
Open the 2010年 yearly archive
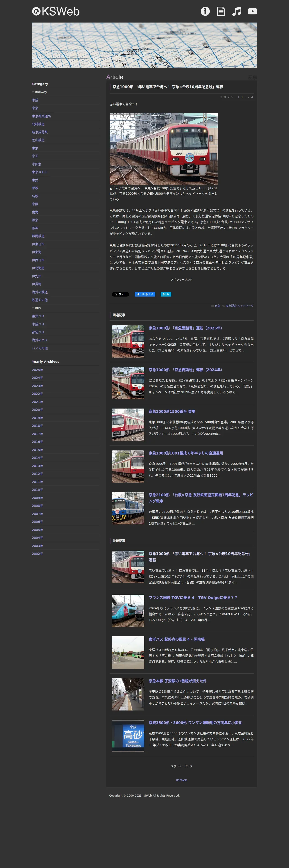click(x=37, y=490)
